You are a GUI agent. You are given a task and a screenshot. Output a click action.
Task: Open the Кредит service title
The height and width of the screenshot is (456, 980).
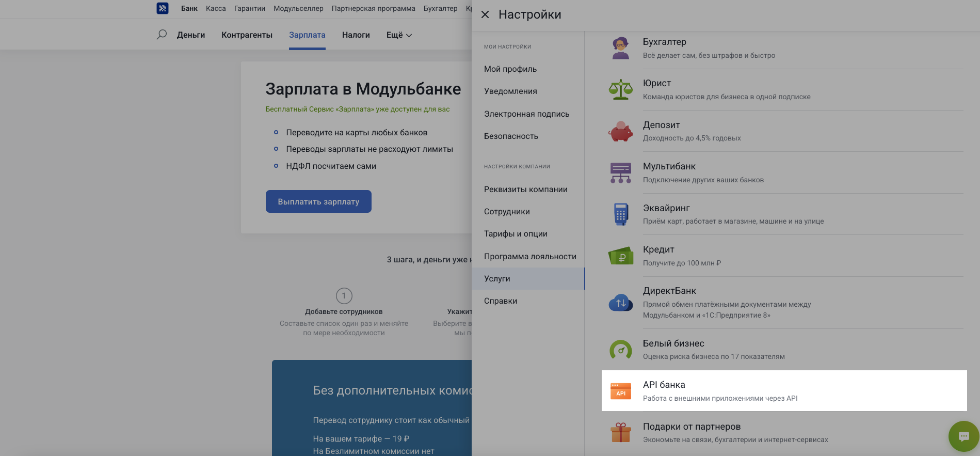tap(658, 249)
